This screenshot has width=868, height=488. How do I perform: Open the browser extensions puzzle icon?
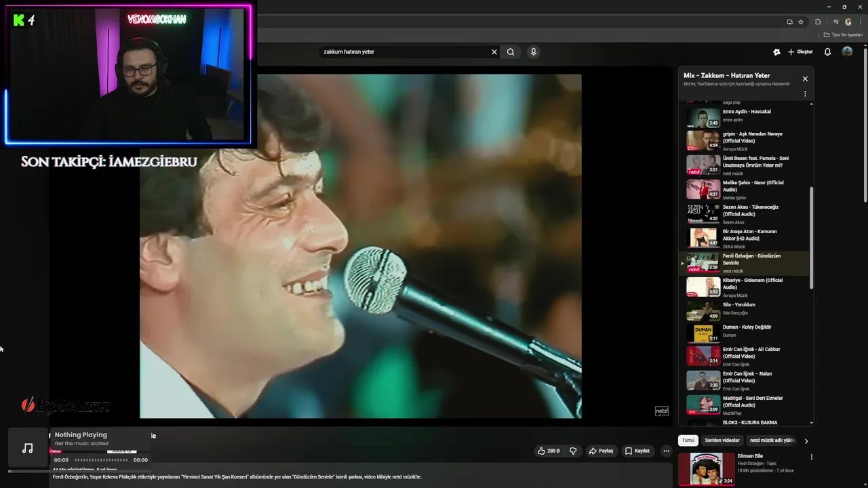[818, 22]
